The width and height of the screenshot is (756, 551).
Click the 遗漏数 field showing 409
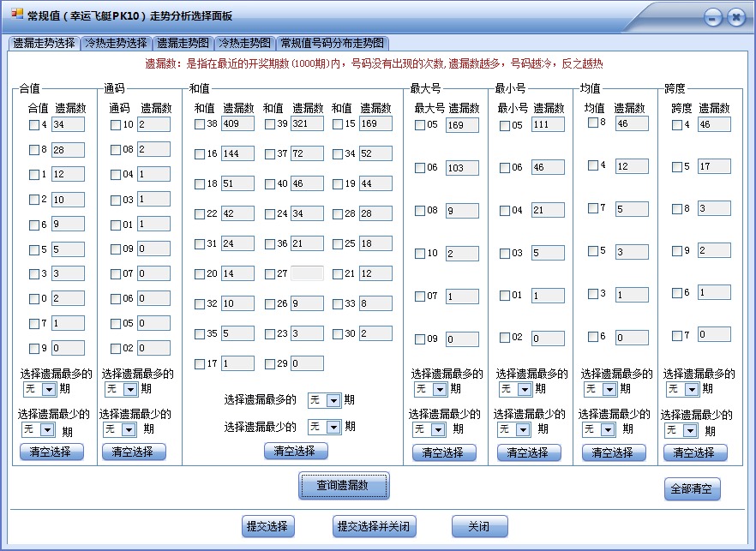[237, 123]
